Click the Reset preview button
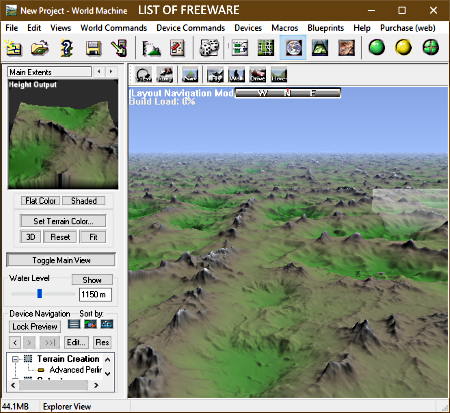 60,237
